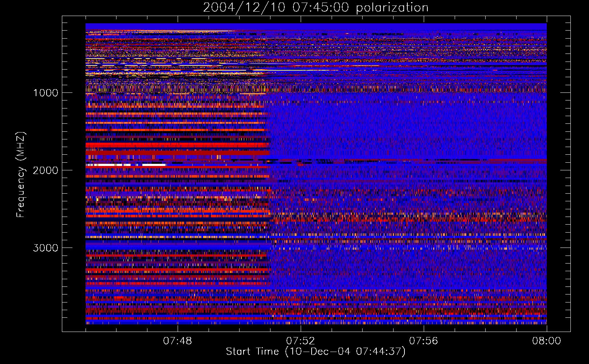Click the 08:00 time axis label
589x364 pixels.
[546, 341]
